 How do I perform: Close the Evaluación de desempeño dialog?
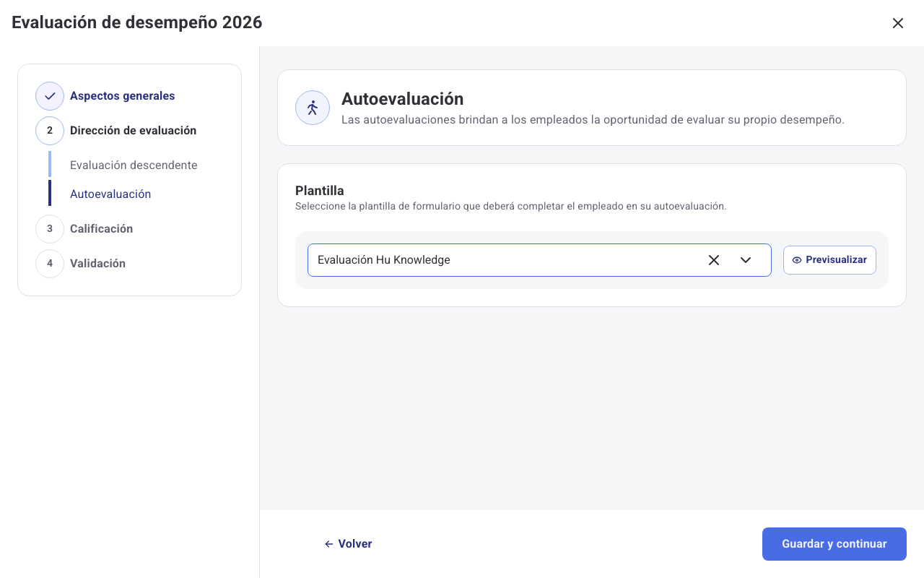pos(898,23)
